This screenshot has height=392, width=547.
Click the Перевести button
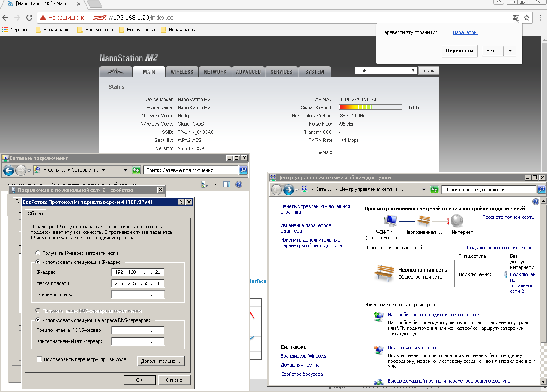tap(460, 51)
